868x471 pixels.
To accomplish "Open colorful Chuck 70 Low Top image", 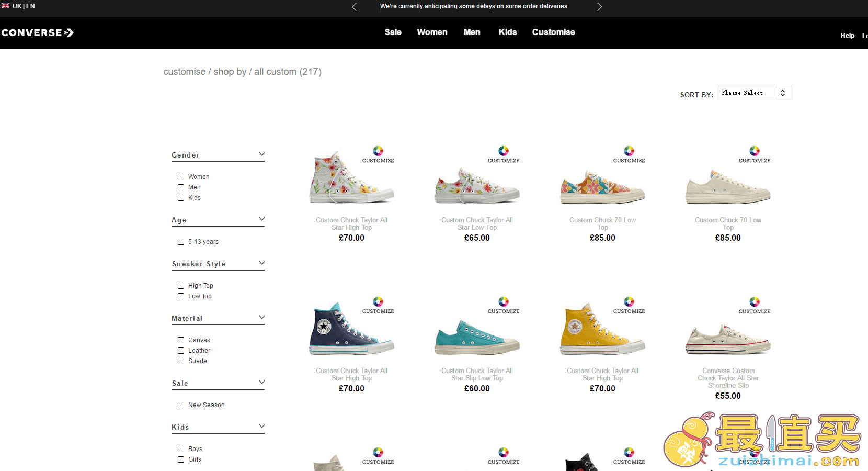I will [x=602, y=187].
